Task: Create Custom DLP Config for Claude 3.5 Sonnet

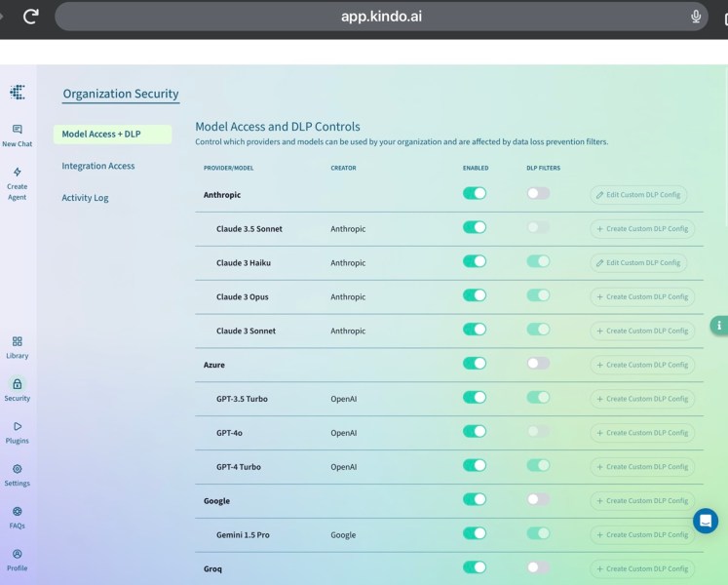Action: [642, 228]
